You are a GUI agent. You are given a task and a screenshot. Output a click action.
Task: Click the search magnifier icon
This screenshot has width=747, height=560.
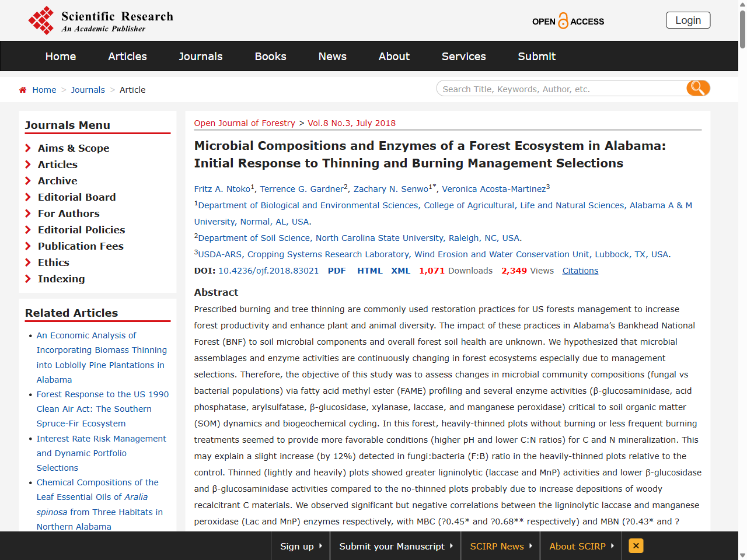(698, 88)
